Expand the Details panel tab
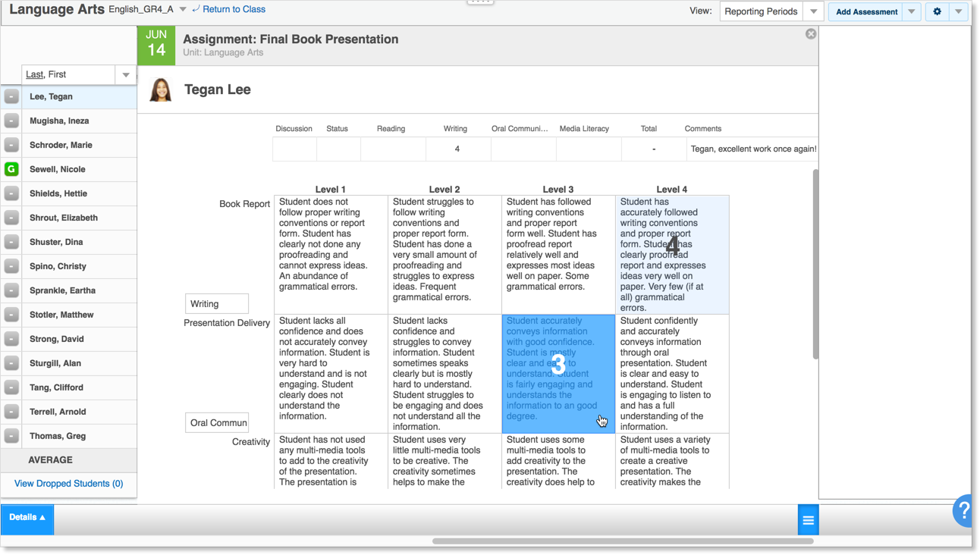The height and width of the screenshot is (555, 980). pos(27,519)
